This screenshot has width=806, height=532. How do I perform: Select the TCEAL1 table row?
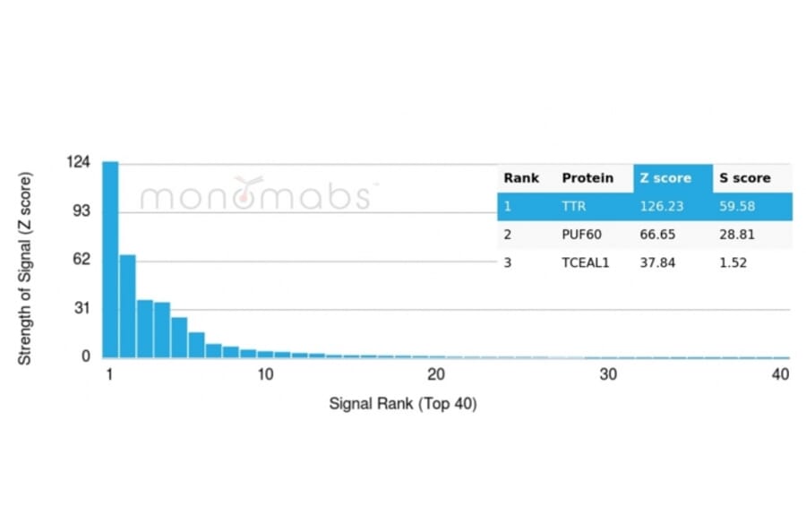click(644, 262)
